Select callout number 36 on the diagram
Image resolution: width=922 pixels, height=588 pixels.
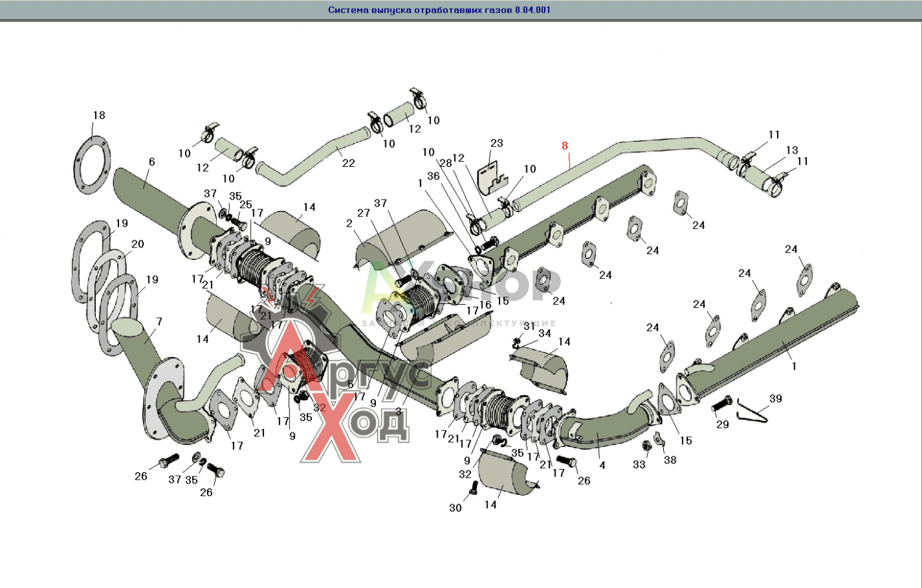[x=433, y=176]
